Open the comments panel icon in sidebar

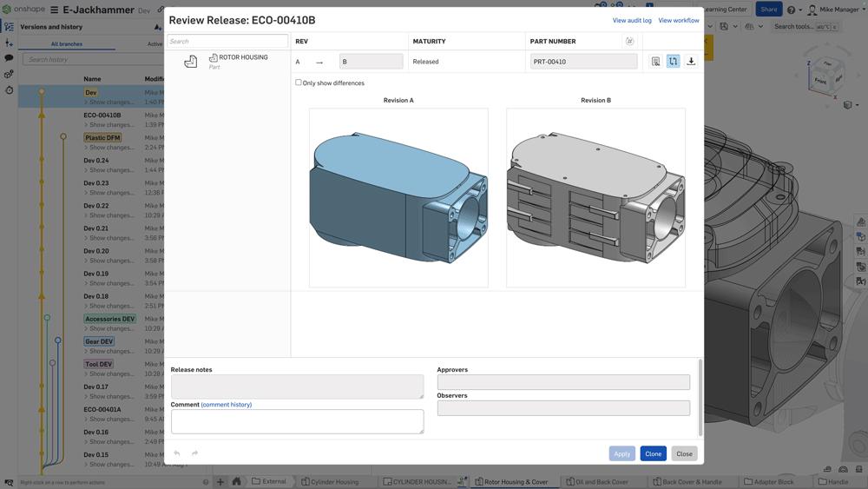[9, 58]
